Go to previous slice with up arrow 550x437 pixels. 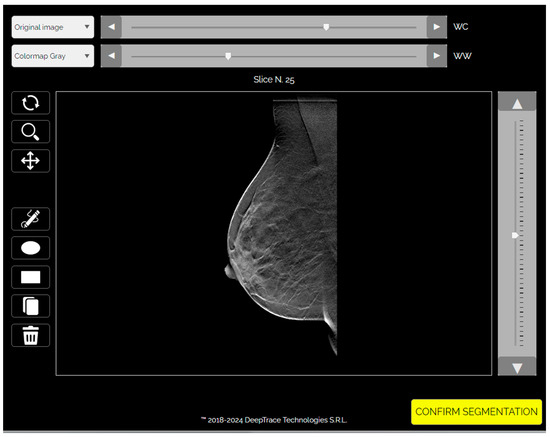tap(517, 104)
